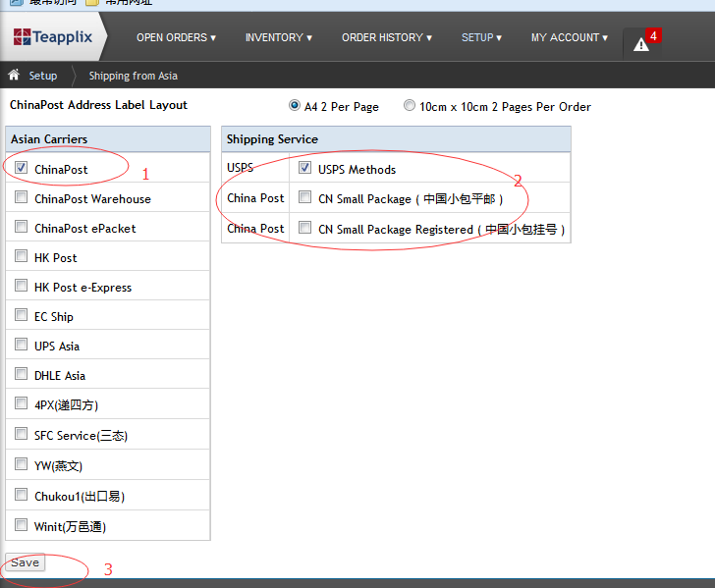Click the Teapplix logo
The width and height of the screenshot is (715, 588).
pos(52,37)
